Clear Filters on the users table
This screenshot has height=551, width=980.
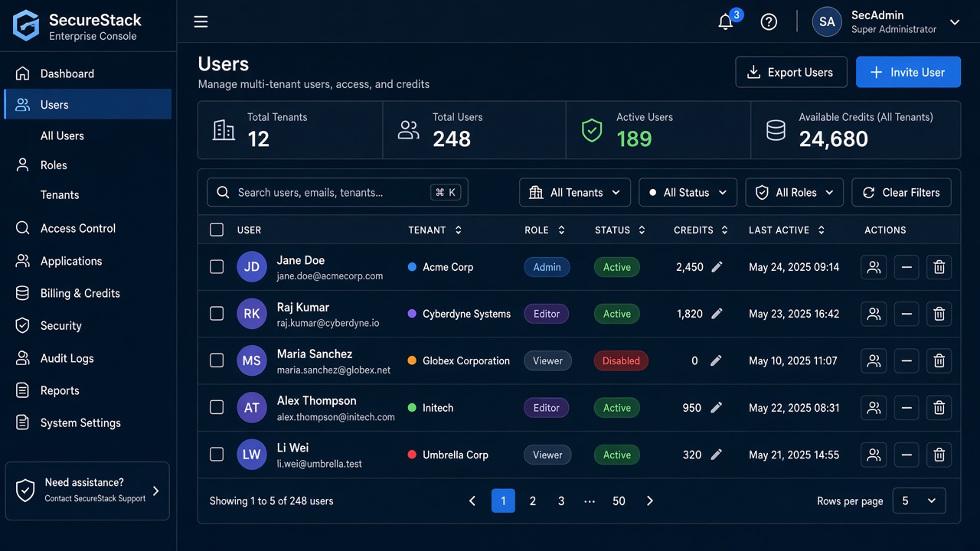[x=902, y=193]
